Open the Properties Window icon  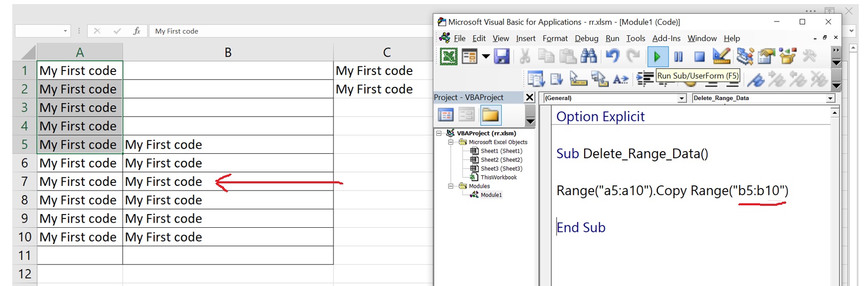click(766, 56)
